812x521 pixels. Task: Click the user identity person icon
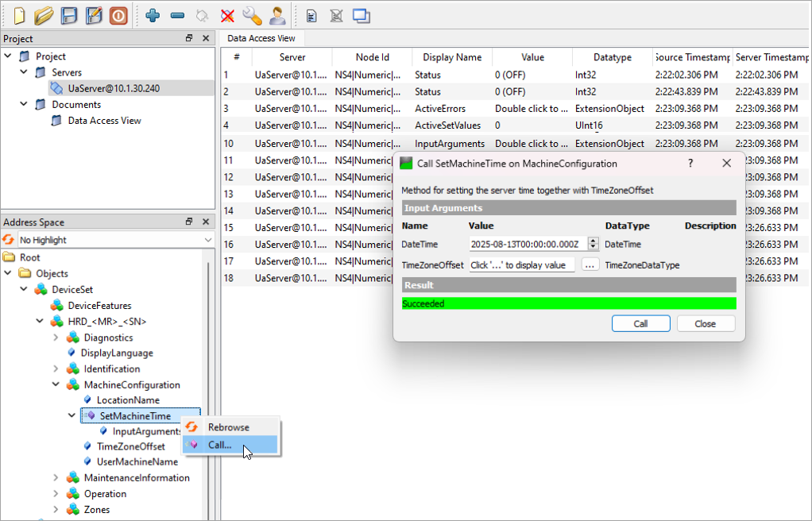pos(277,15)
